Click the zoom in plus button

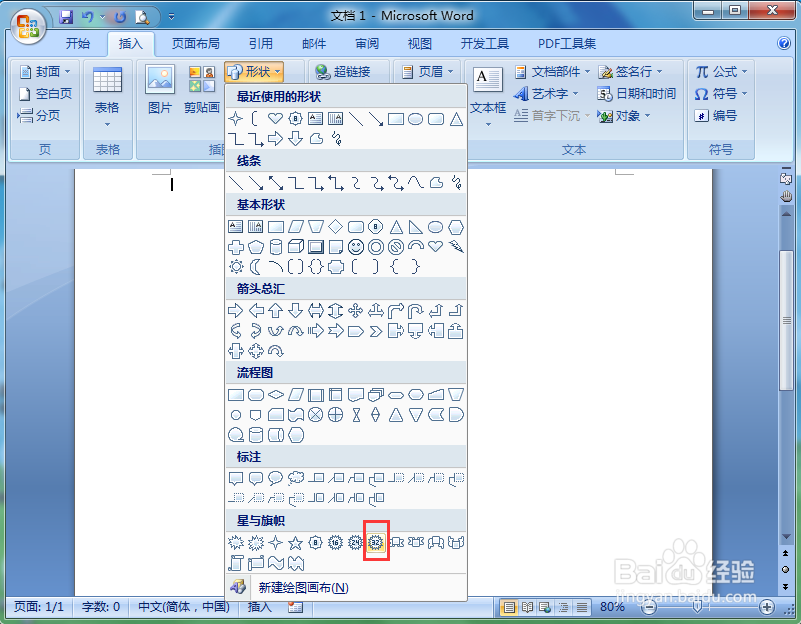766,607
